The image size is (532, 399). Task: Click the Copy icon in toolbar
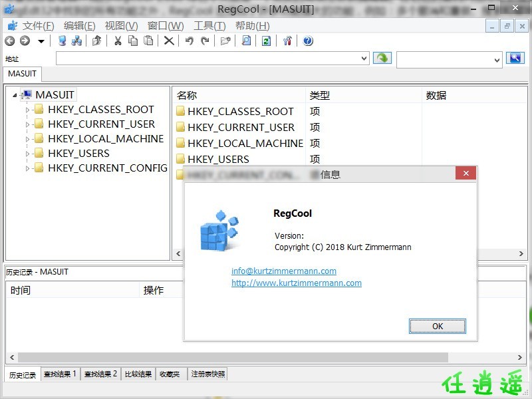(133, 41)
